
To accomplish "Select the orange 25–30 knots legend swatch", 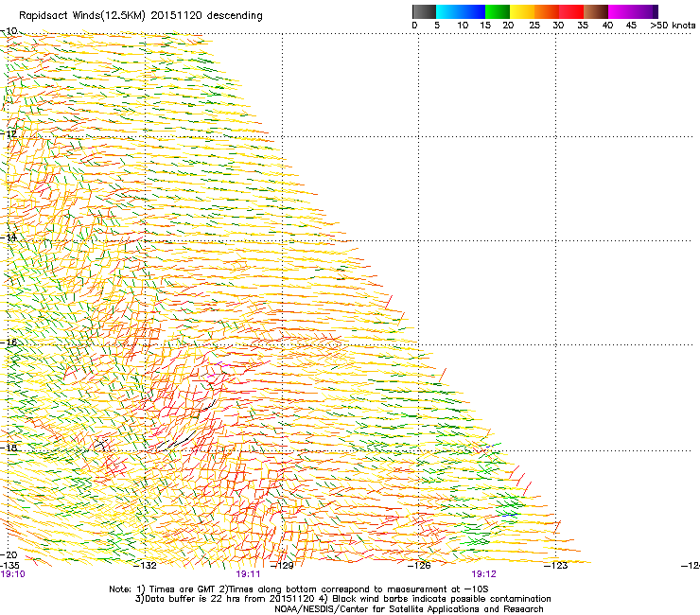I will click(547, 11).
